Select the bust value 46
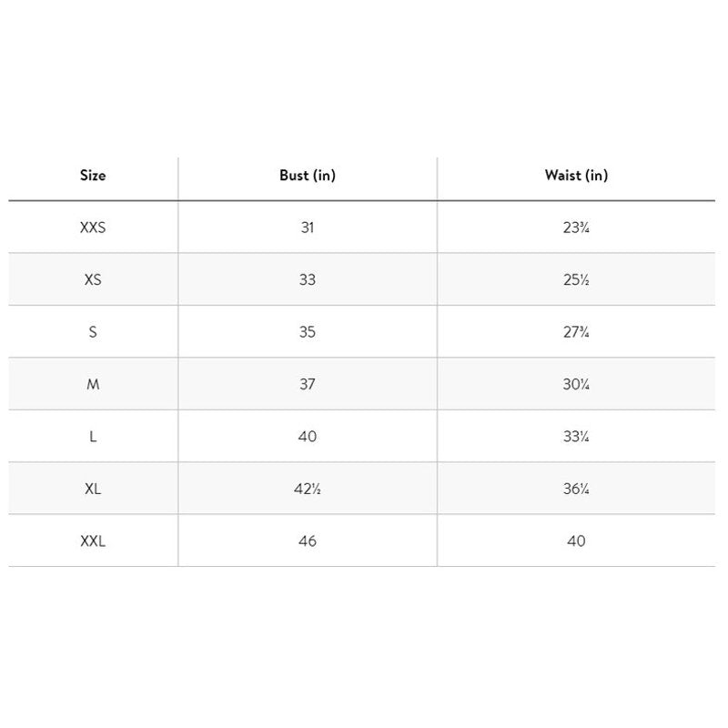Viewport: 728px width, 728px height. pos(308,541)
